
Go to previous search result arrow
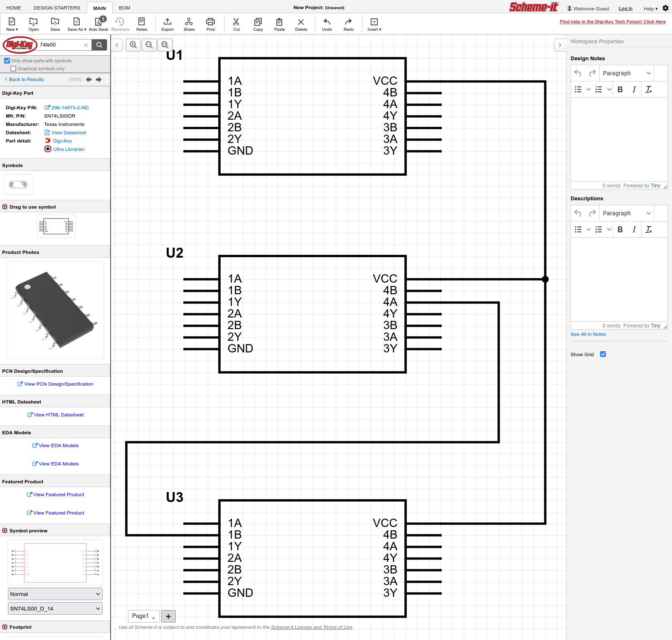(x=89, y=79)
